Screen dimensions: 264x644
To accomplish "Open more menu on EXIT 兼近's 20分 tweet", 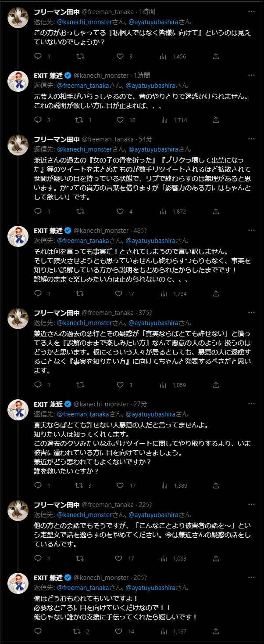I will (251, 578).
